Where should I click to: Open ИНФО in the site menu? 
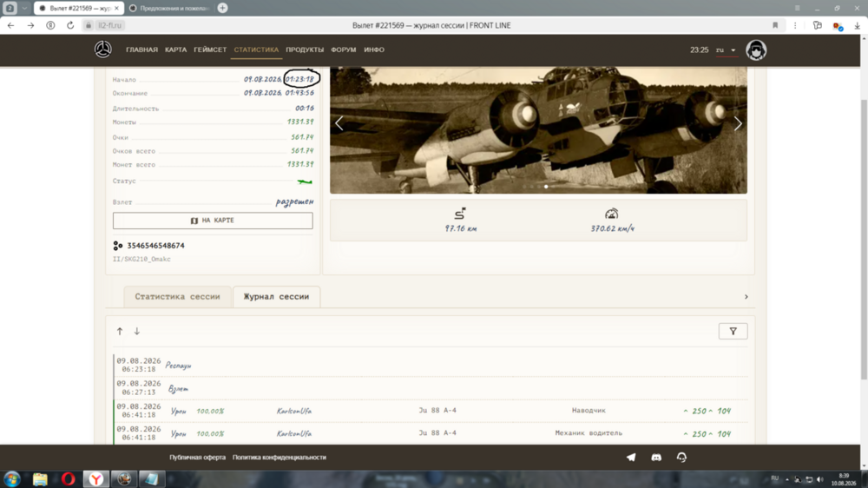click(x=373, y=49)
